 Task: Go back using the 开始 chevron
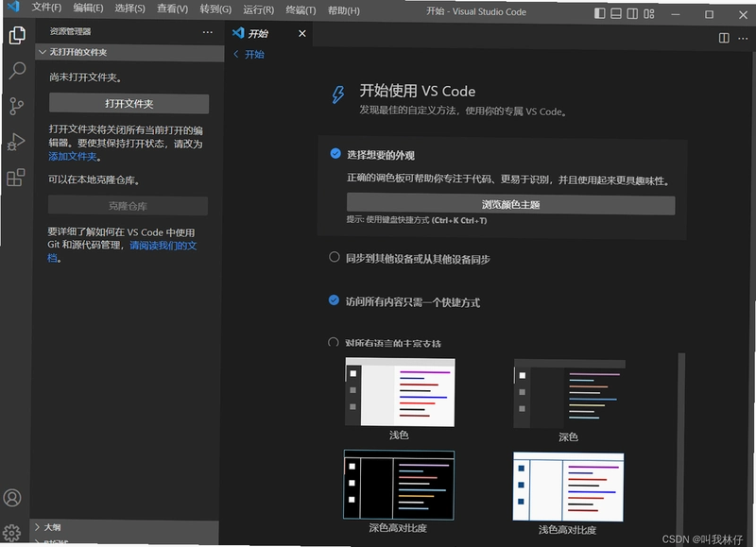coord(235,54)
